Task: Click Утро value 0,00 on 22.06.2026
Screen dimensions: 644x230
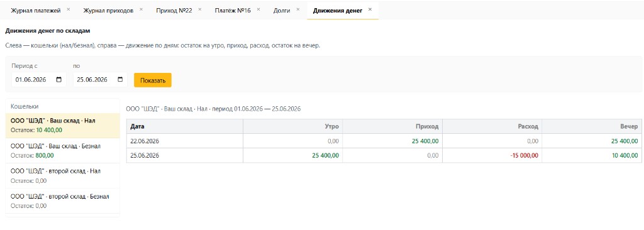Action: 333,141
